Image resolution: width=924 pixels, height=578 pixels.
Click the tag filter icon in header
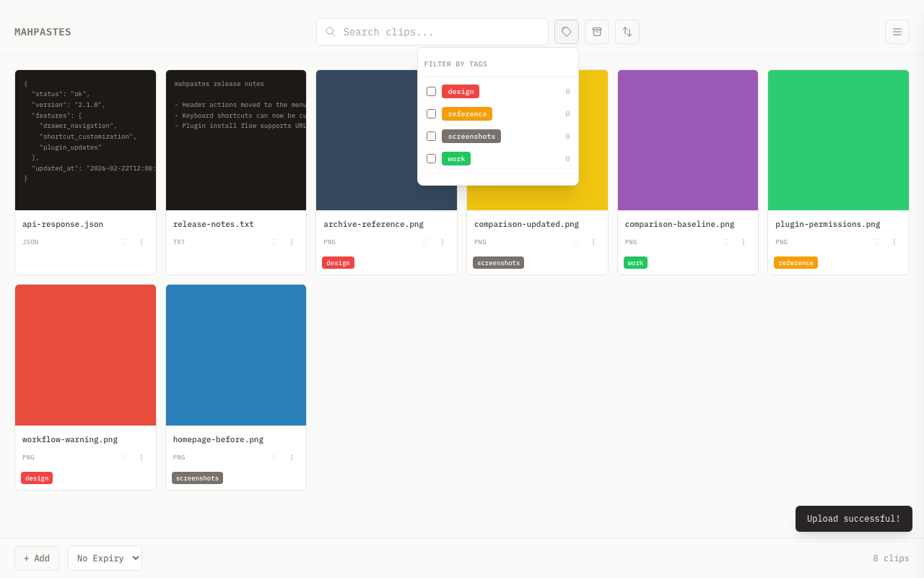point(567,32)
